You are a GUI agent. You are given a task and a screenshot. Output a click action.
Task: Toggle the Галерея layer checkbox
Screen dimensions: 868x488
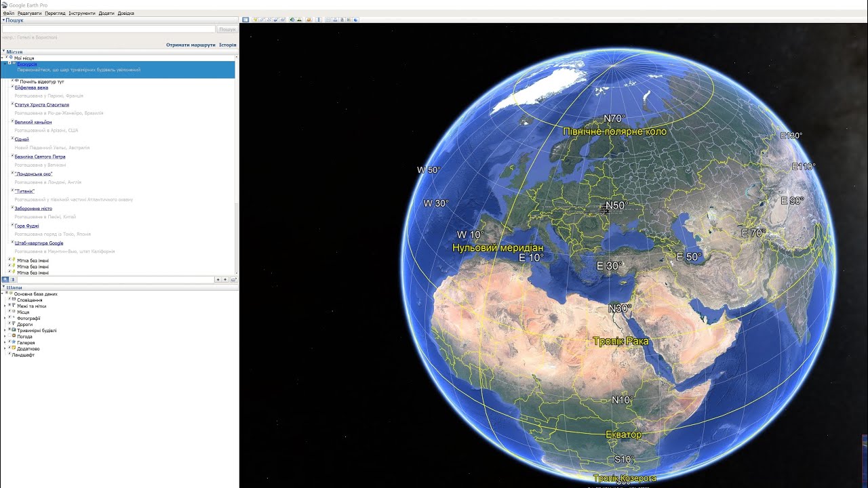(x=9, y=342)
